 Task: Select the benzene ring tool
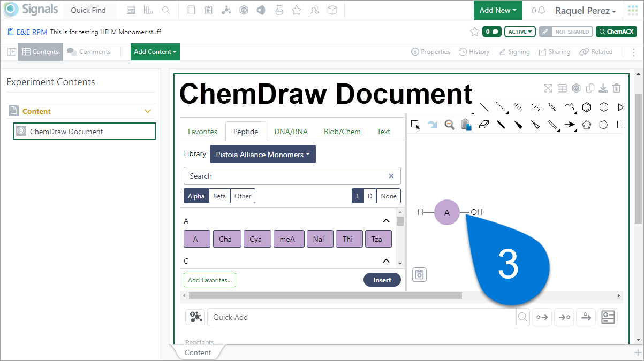pos(587,107)
